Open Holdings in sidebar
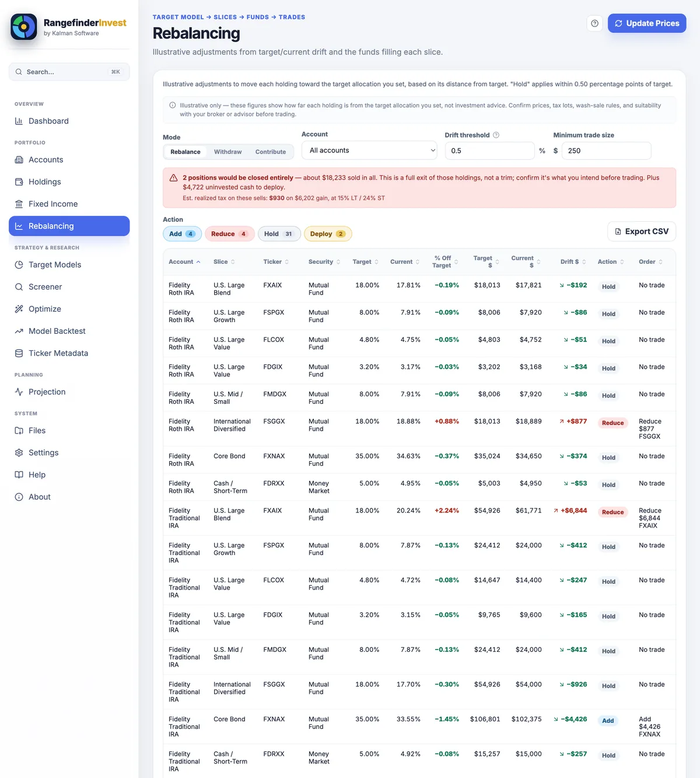 coord(69,182)
